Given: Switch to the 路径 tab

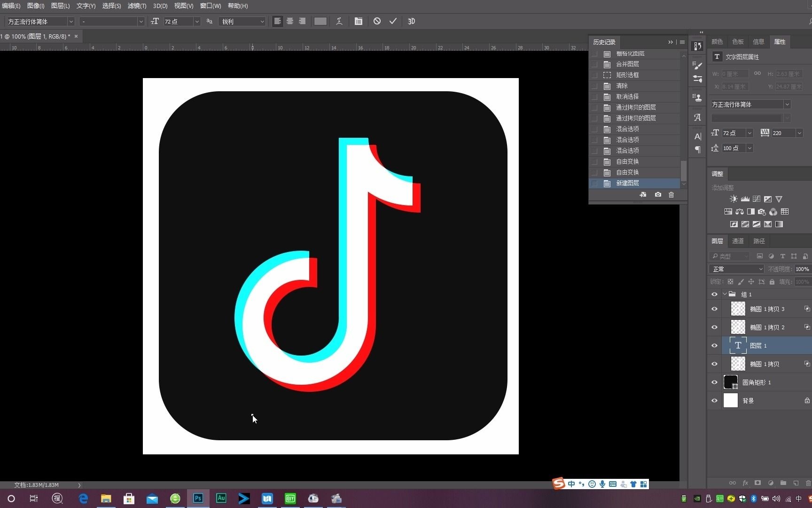Looking at the screenshot, I should click(759, 241).
